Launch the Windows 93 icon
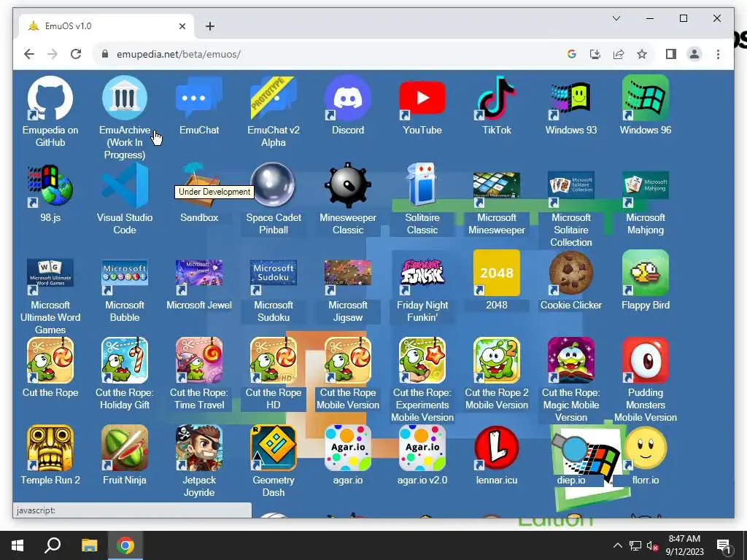The height and width of the screenshot is (560, 747). [x=570, y=98]
